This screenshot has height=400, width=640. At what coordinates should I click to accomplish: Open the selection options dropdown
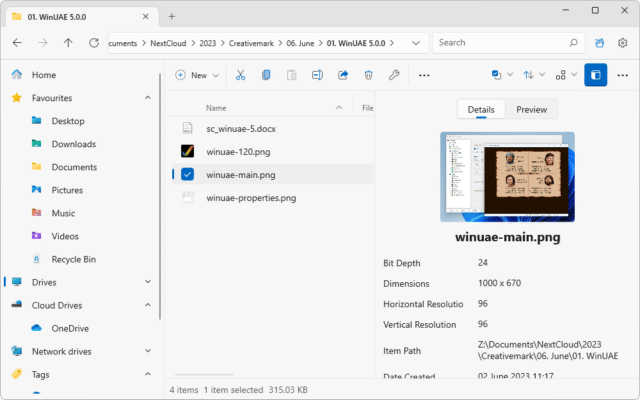pos(502,75)
